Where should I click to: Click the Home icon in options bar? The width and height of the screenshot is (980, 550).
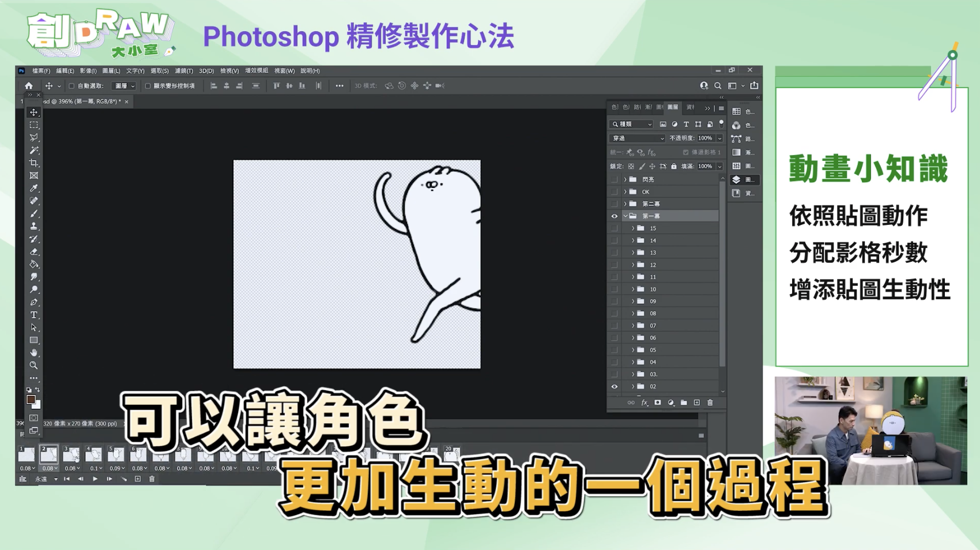(29, 86)
